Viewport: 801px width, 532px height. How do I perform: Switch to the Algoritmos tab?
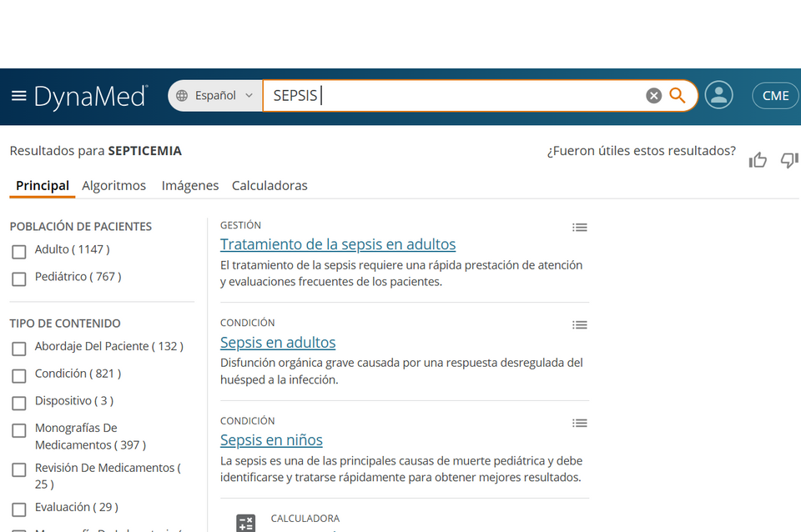113,186
